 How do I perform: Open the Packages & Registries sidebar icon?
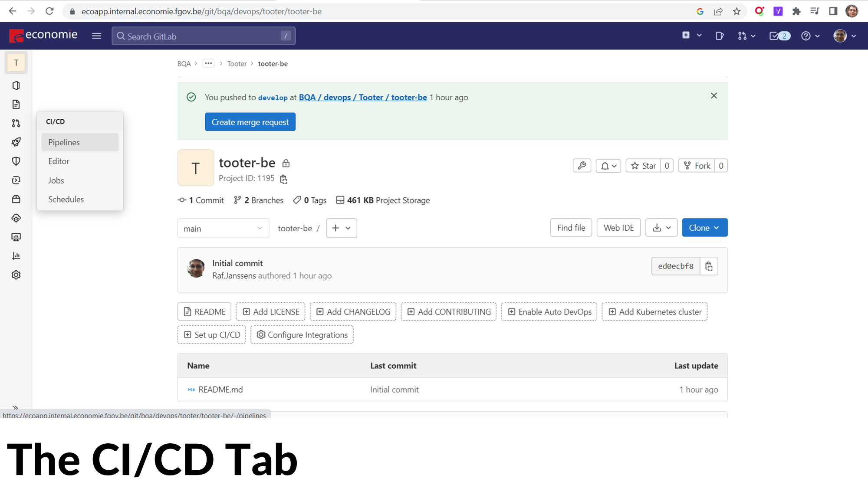16,199
